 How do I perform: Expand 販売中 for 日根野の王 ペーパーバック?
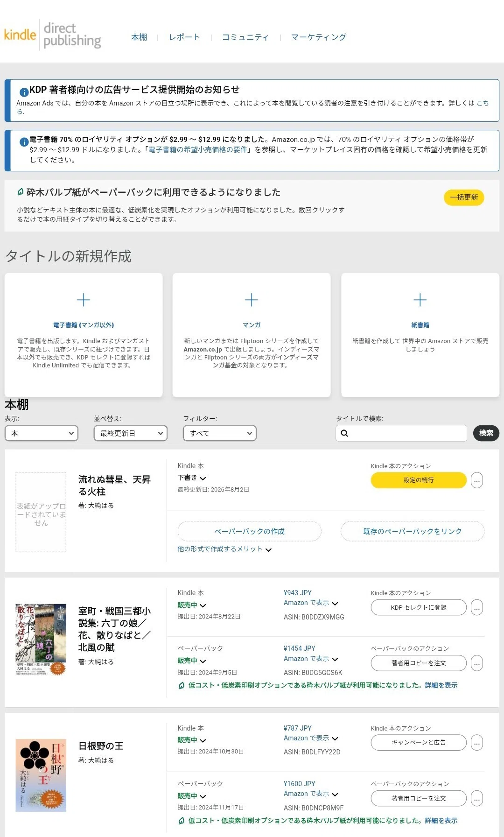point(192,796)
